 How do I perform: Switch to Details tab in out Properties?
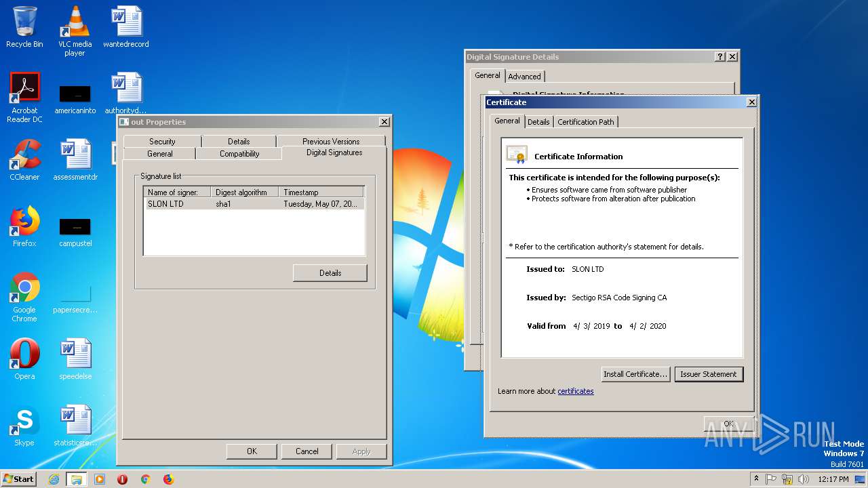[x=239, y=141]
